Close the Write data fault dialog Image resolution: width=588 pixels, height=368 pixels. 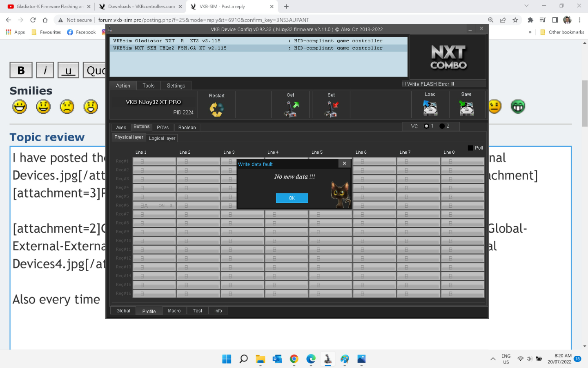pos(344,164)
